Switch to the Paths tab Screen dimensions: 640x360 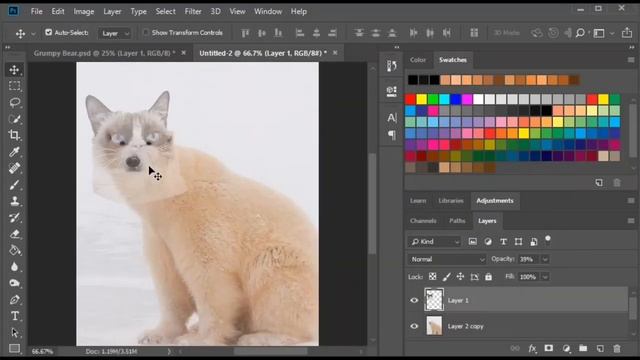point(457,221)
